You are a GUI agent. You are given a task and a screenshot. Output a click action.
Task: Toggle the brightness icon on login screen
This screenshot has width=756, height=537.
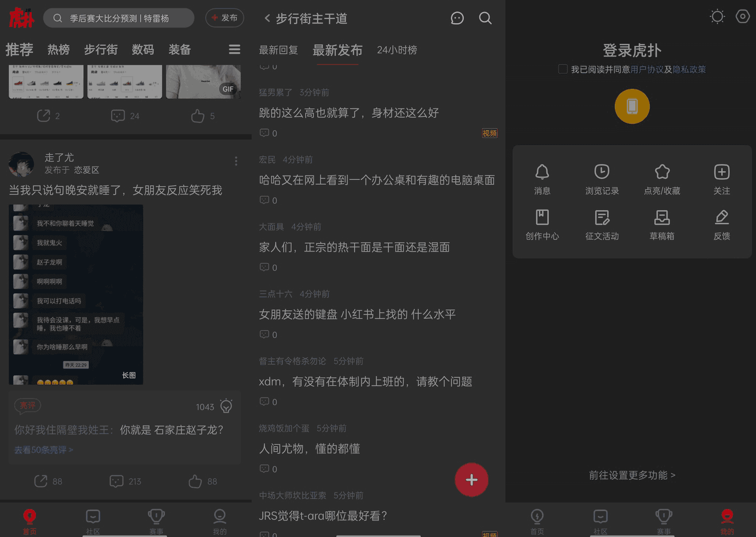pyautogui.click(x=717, y=16)
